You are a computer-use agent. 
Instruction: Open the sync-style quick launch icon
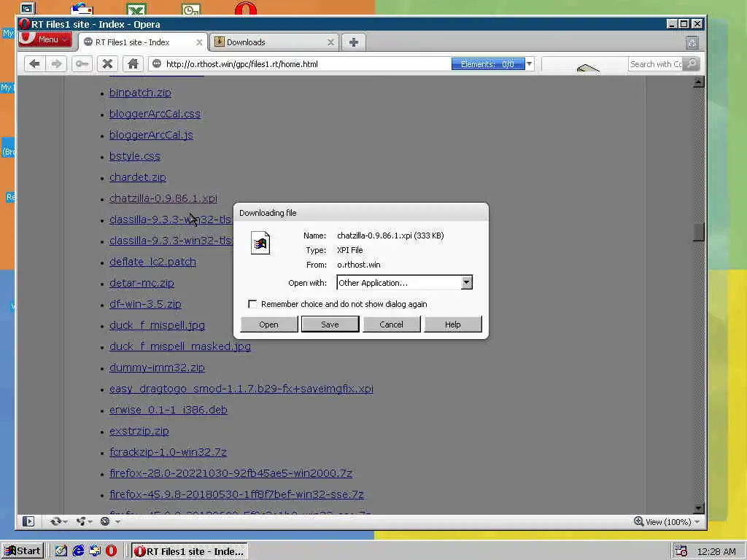(x=95, y=551)
